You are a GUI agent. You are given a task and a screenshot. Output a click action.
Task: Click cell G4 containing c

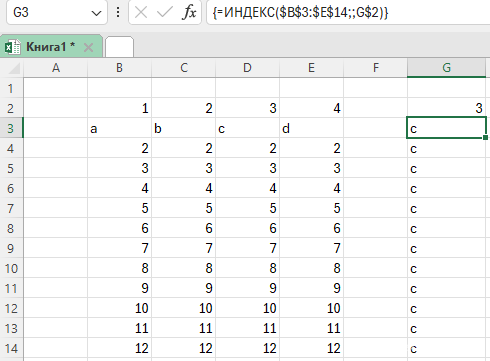(446, 148)
